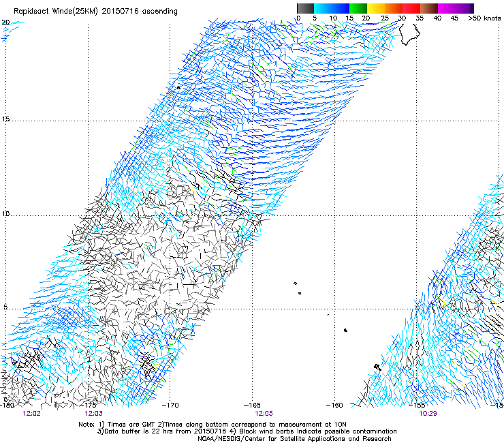The height and width of the screenshot is (443, 504).
Task: Click the latitude '5' axis label
Action: (5, 307)
